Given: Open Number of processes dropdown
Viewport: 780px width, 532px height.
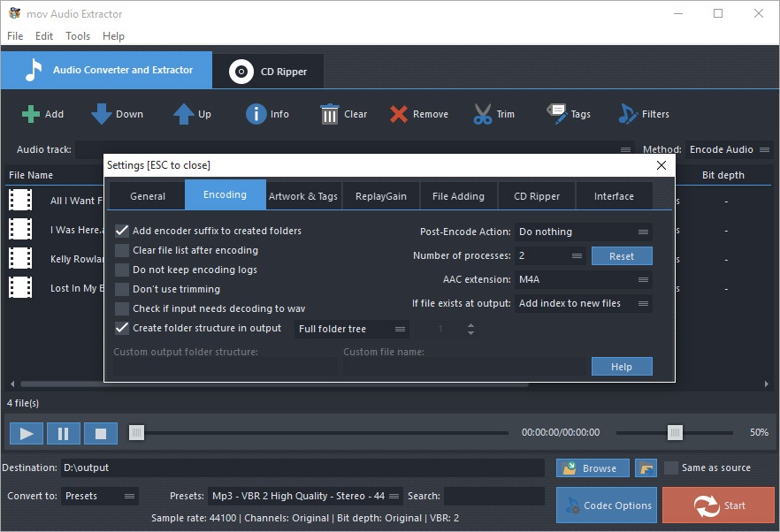Looking at the screenshot, I should 550,255.
